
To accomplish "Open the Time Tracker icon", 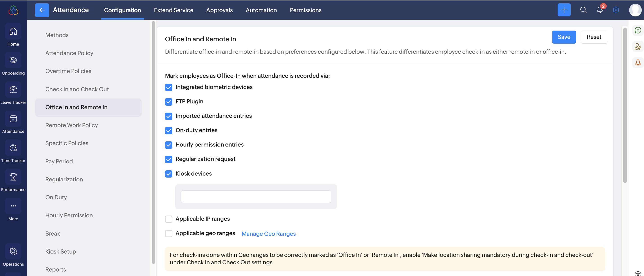I will pos(13,148).
